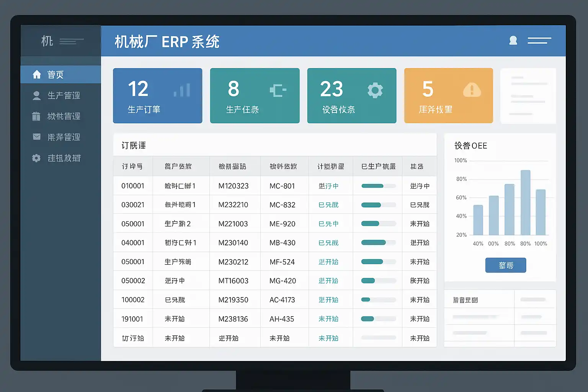The height and width of the screenshot is (392, 588).
Task: Click the MC-801 cell
Action: click(282, 186)
